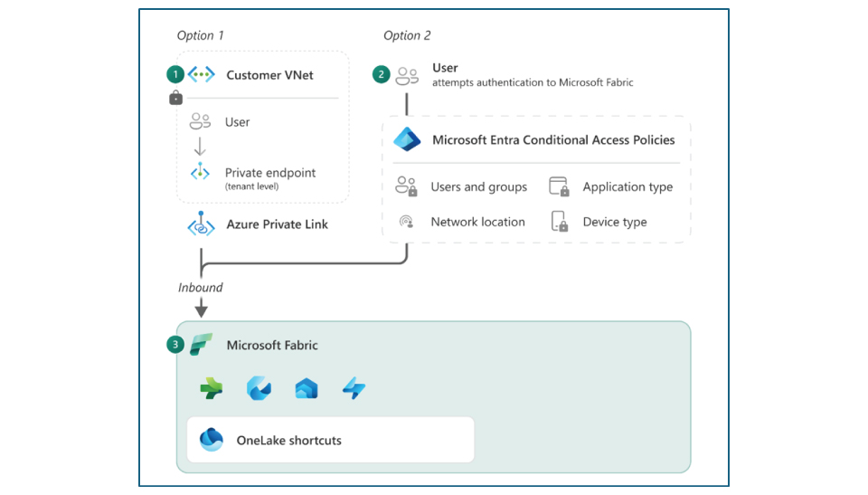Click the Azure Private Link icon
This screenshot has width=868, height=495.
pyautogui.click(x=200, y=224)
